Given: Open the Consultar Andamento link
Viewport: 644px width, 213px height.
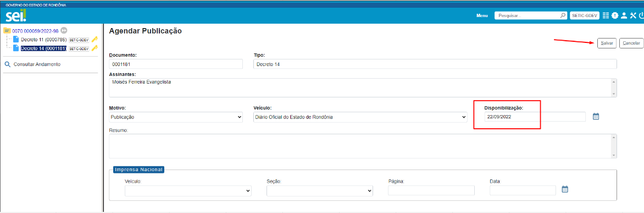Looking at the screenshot, I should (37, 64).
